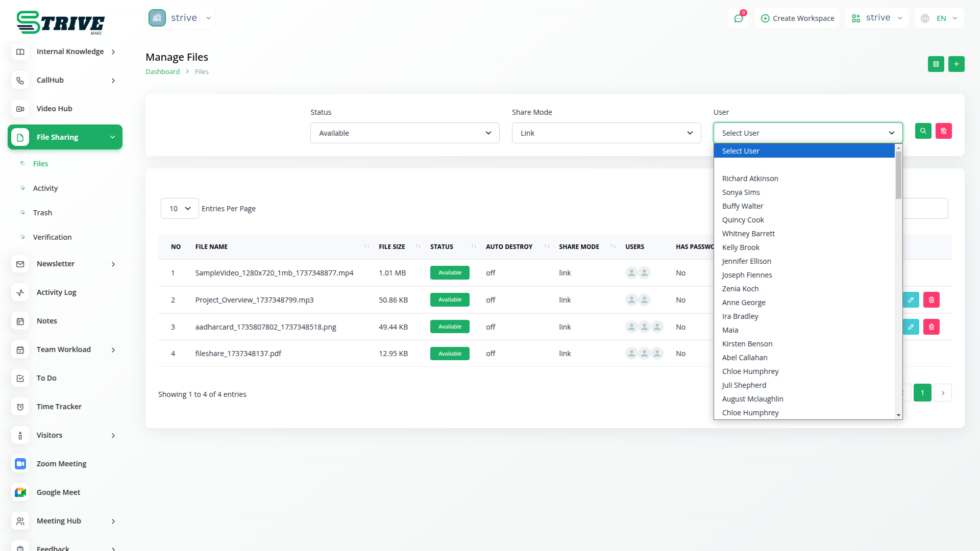Viewport: 980px width, 551px height.
Task: Click the Create Workspace button
Action: pyautogui.click(x=797, y=18)
